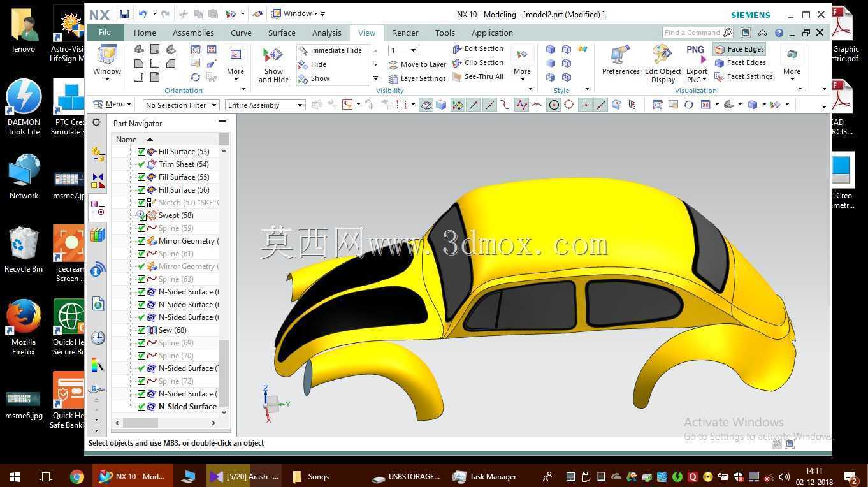
Task: Toggle the Spline (59) checkbox
Action: pyautogui.click(x=141, y=228)
